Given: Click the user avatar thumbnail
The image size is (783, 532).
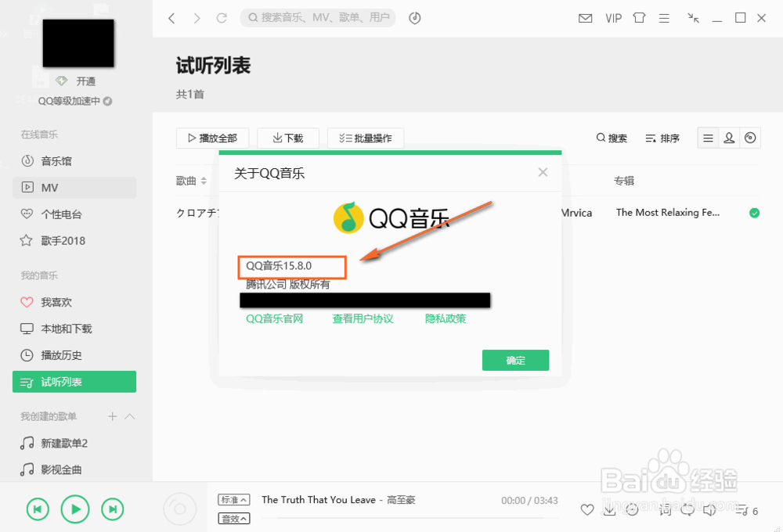Looking at the screenshot, I should (x=78, y=43).
